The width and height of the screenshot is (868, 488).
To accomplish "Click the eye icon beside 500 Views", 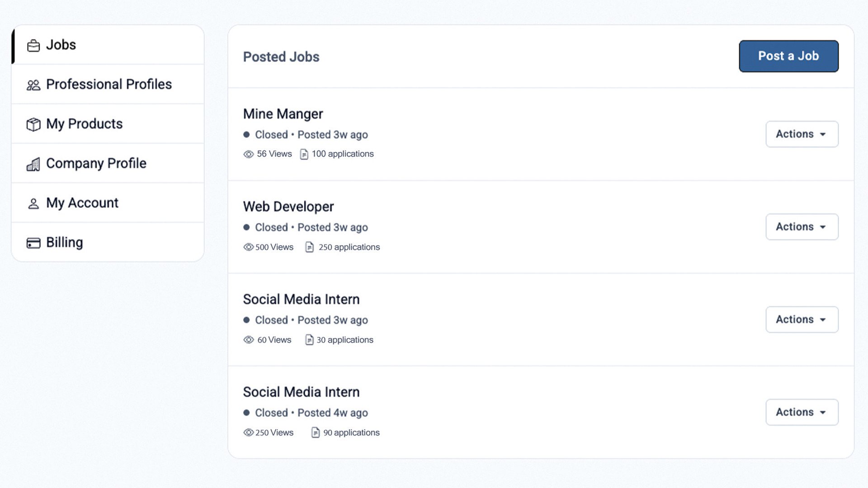I will 249,247.
